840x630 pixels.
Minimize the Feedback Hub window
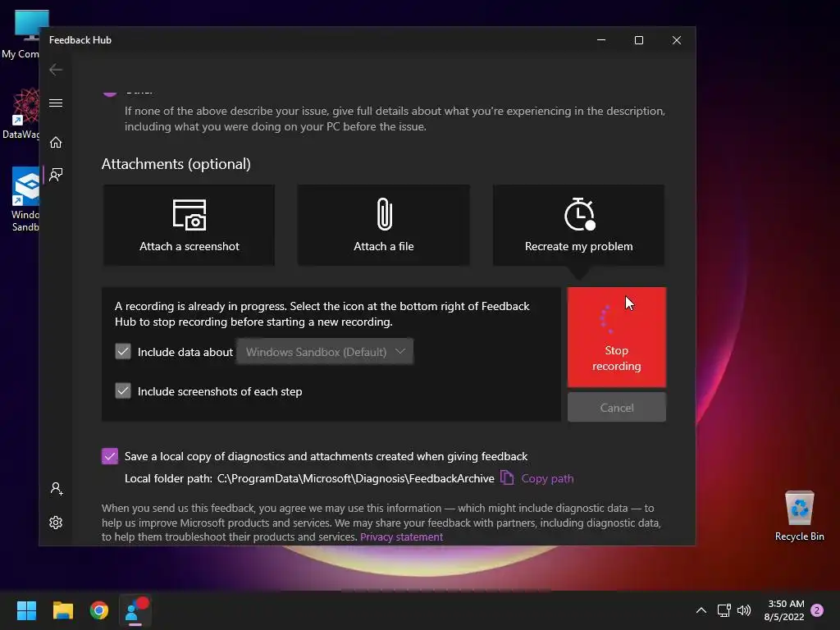tap(601, 40)
